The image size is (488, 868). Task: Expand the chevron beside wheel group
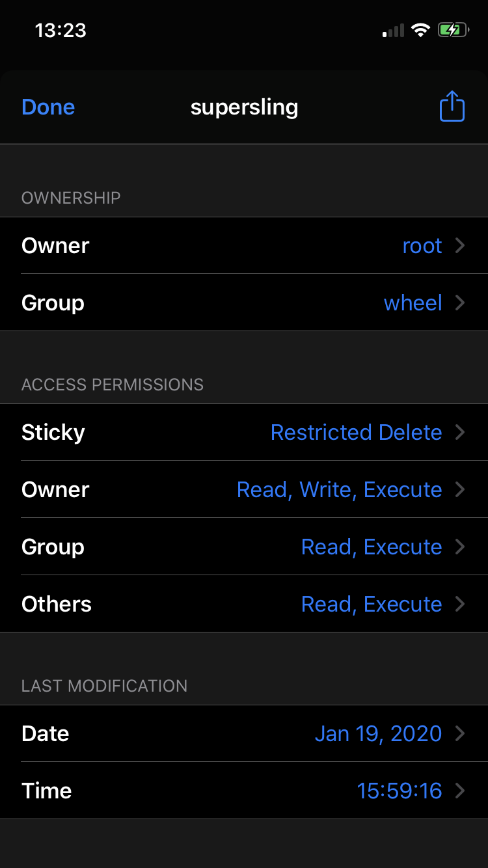click(x=460, y=303)
